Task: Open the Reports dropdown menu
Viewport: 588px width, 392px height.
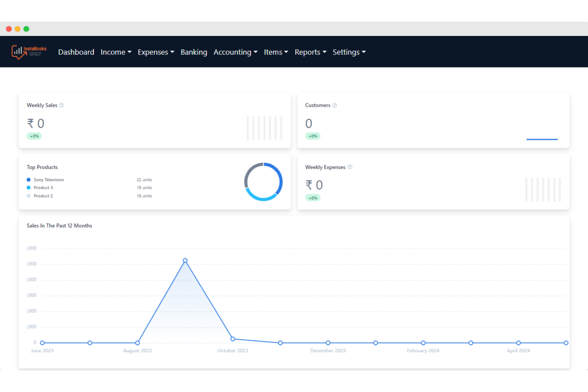Action: tap(310, 52)
